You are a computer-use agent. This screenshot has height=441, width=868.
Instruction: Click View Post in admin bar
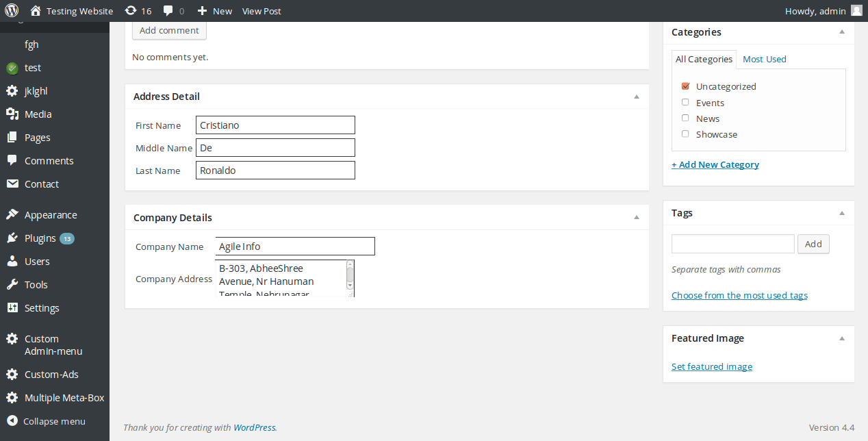(x=261, y=11)
